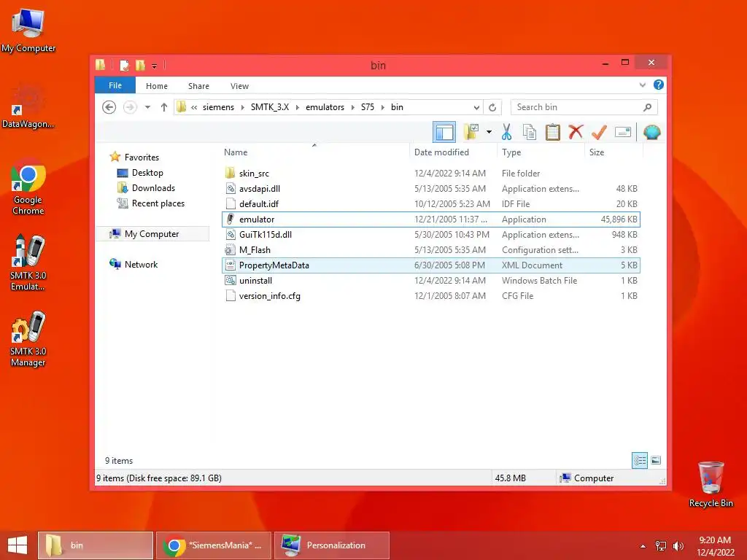
Task: Click the Cut scissors icon
Action: point(506,132)
